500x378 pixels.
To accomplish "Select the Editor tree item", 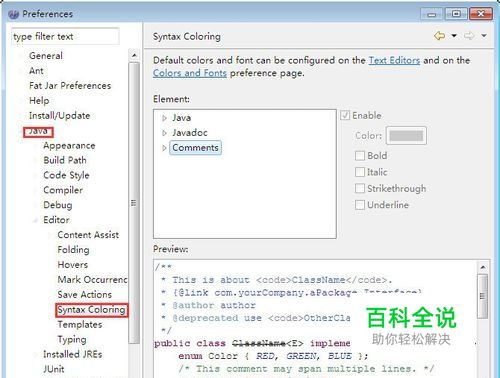I will (x=56, y=220).
